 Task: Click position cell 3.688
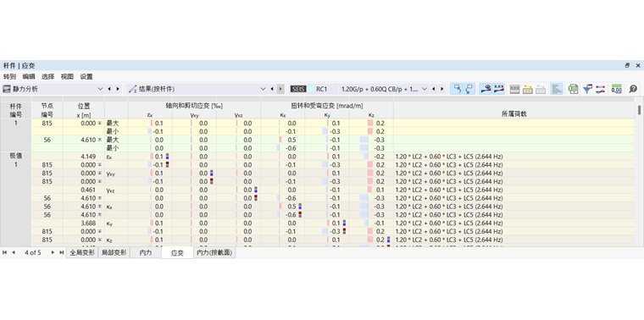click(x=84, y=223)
